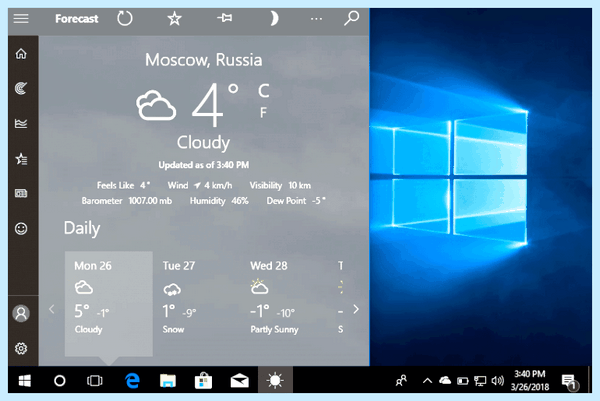Open the location search magnifier

coord(351,18)
